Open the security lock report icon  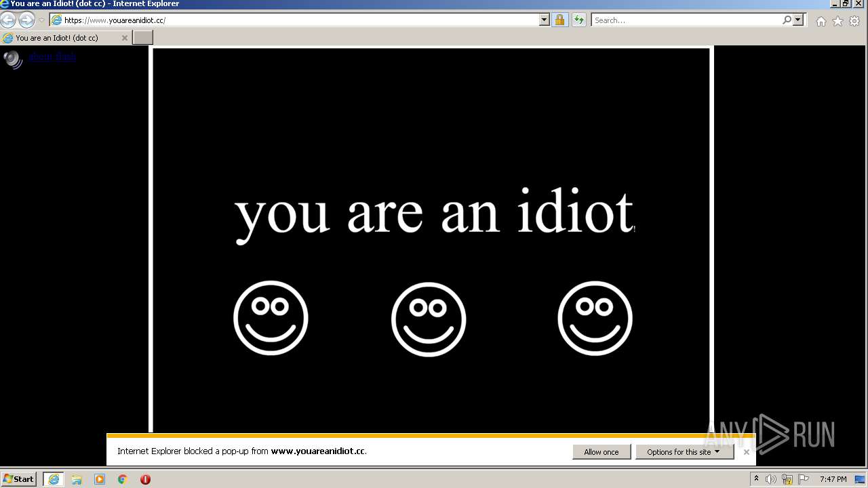tap(559, 20)
